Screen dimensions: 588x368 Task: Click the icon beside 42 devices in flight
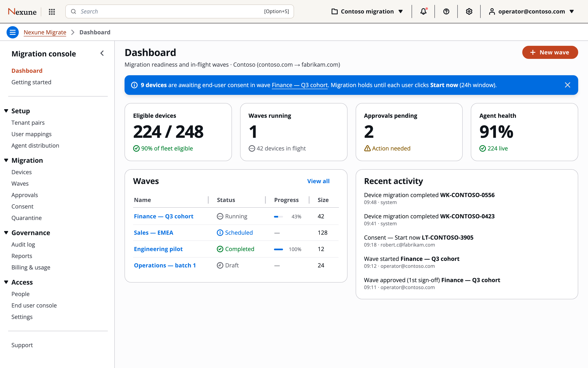point(252,148)
